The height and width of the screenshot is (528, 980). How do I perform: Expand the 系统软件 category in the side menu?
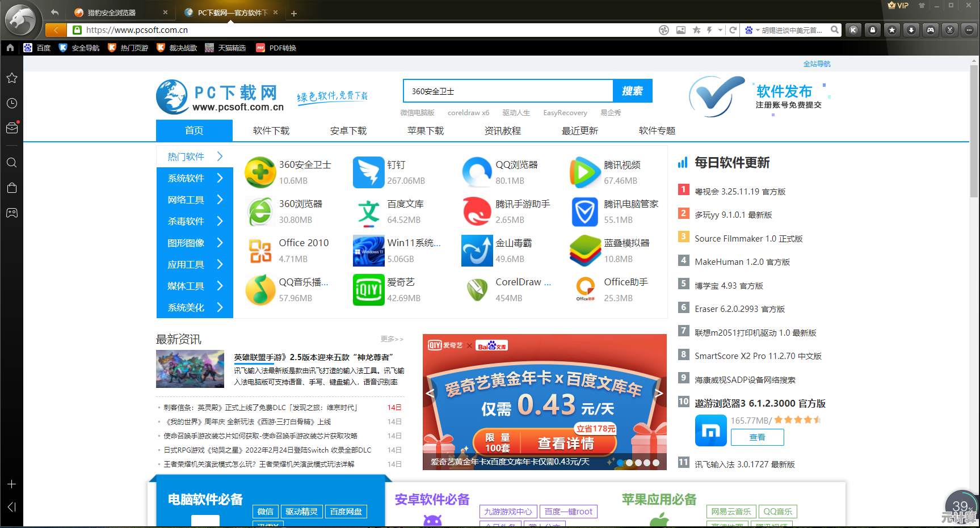click(x=195, y=178)
